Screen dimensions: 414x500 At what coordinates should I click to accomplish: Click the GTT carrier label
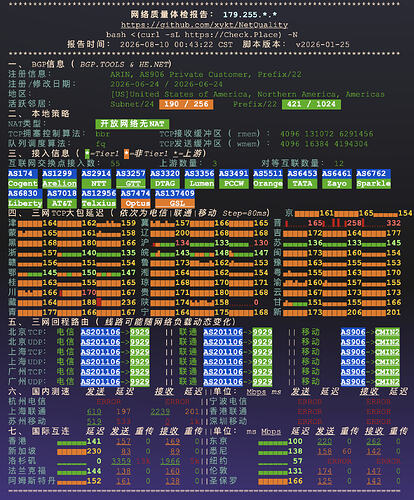pos(131,183)
